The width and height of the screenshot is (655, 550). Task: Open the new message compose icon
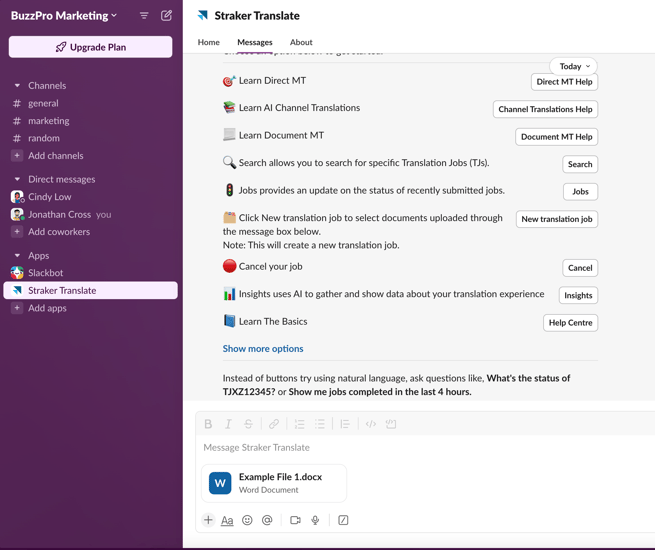166,16
